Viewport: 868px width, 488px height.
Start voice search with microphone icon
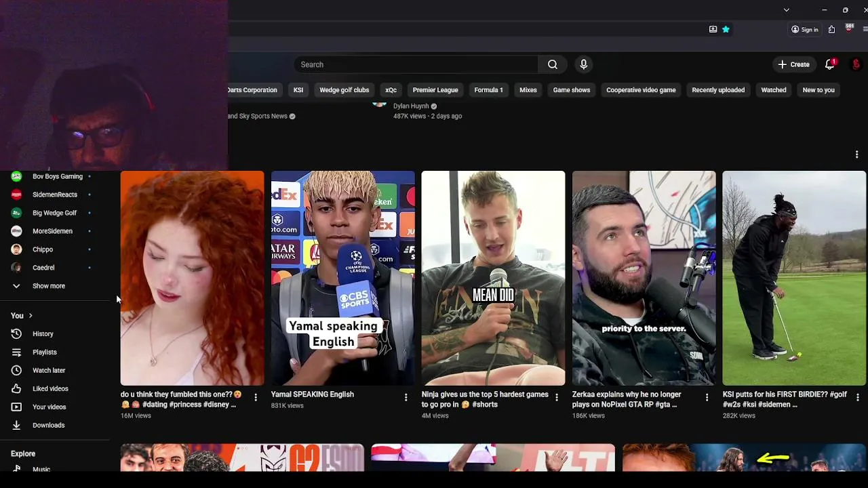pyautogui.click(x=583, y=64)
